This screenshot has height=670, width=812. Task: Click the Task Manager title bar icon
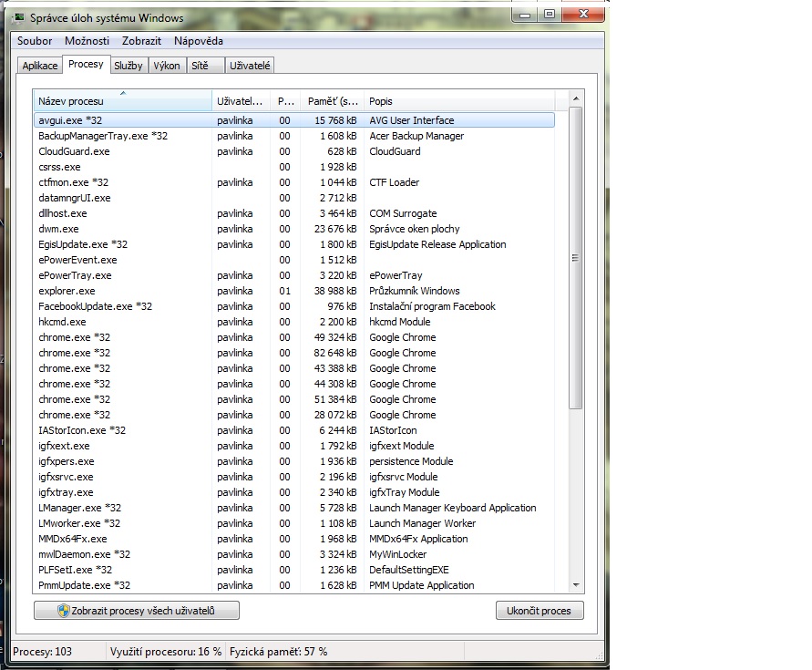pos(20,18)
